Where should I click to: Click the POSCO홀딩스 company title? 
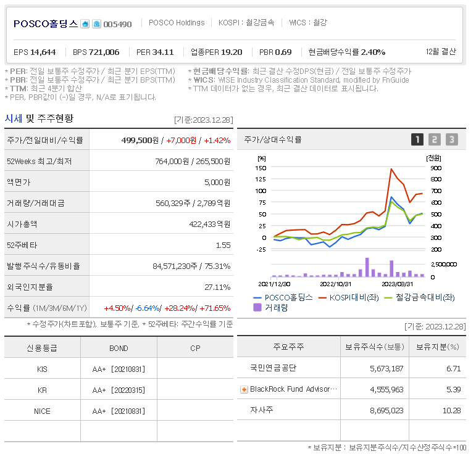coord(46,23)
